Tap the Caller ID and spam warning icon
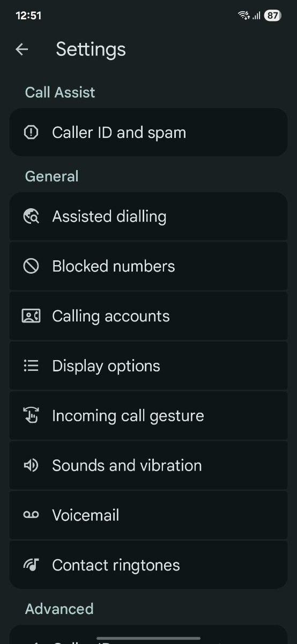297x644 pixels. click(31, 133)
